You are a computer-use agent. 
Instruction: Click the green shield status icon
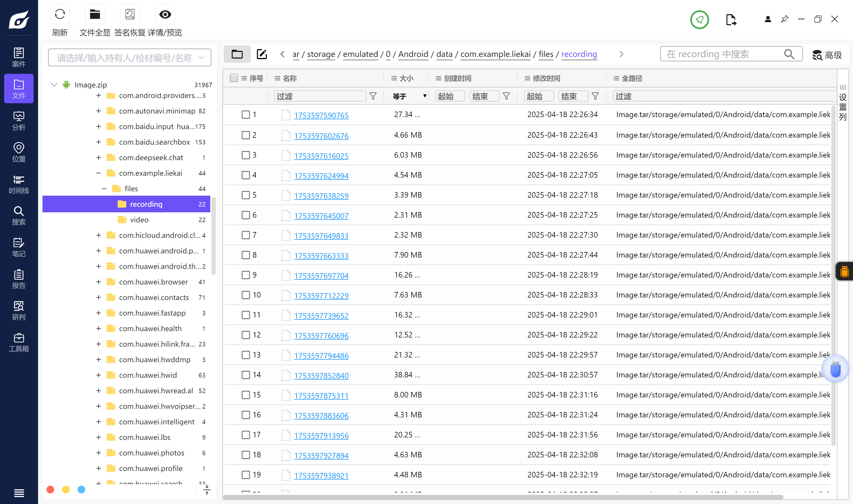coord(699,20)
